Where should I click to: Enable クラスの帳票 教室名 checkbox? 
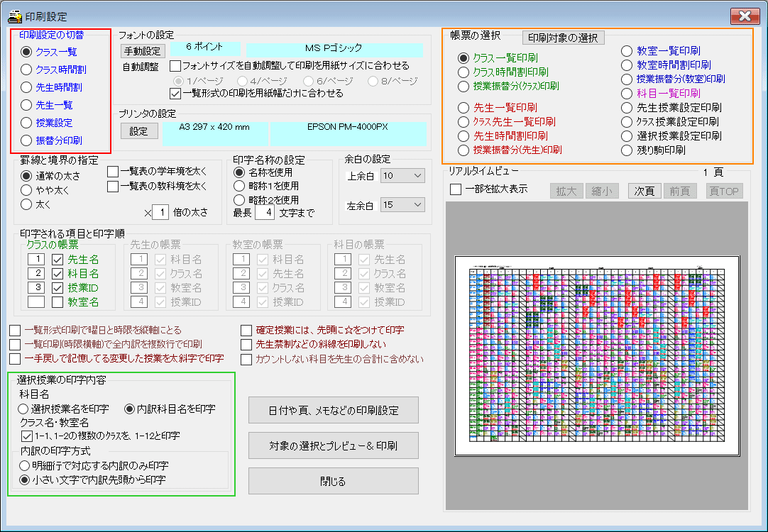tap(57, 302)
